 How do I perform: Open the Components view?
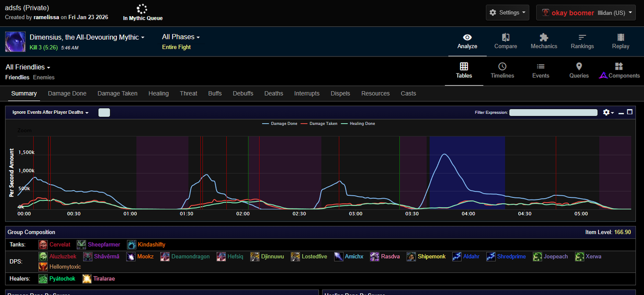(619, 70)
